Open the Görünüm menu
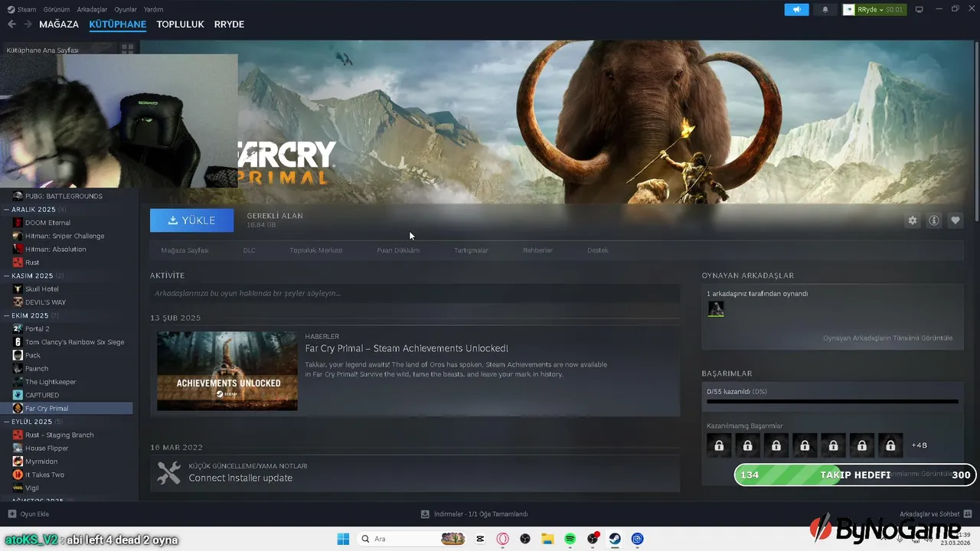Screen dimensions: 980x551 point(57,9)
